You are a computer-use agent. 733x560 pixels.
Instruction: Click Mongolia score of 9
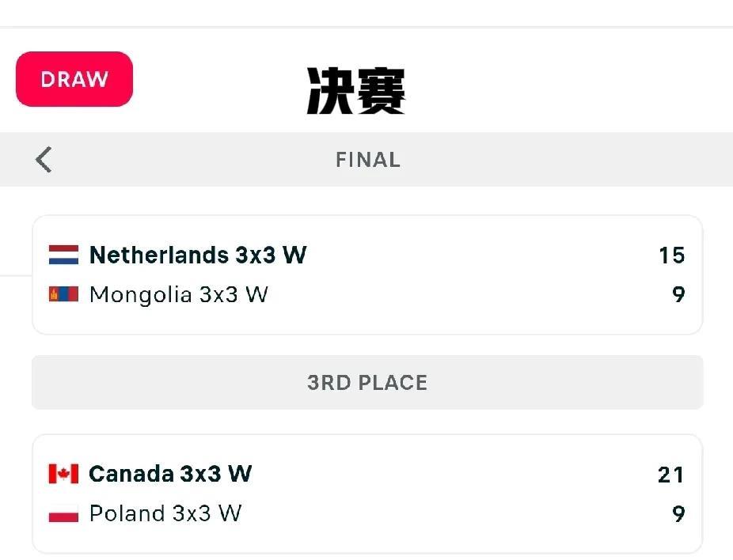tap(678, 295)
